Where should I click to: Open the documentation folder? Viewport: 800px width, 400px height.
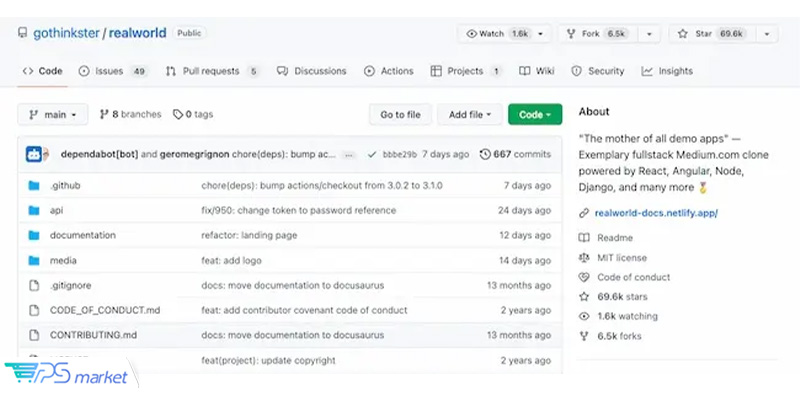(x=83, y=235)
